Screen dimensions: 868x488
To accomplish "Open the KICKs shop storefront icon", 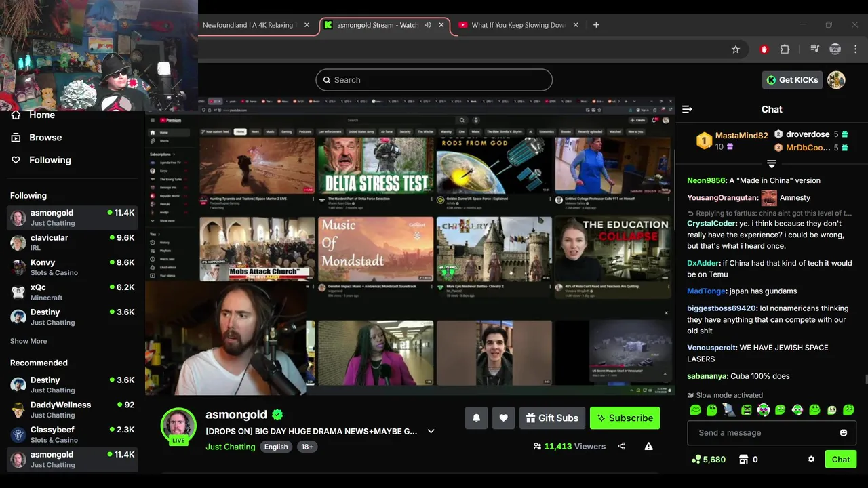I will [744, 459].
